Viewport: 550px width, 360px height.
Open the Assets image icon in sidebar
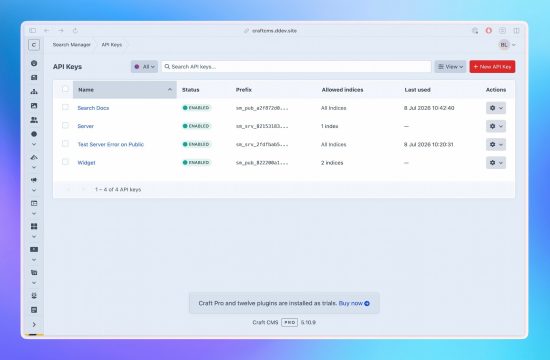point(34,106)
